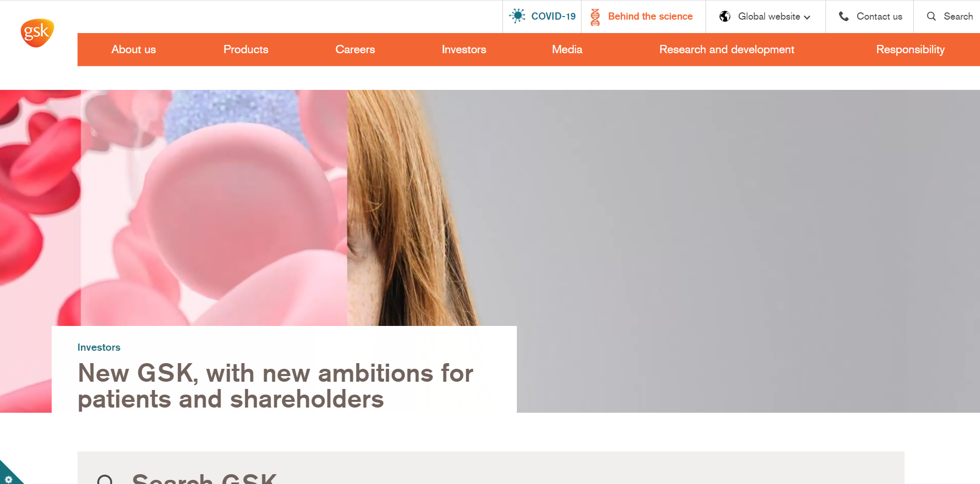Image resolution: width=980 pixels, height=484 pixels.
Task: Open the Products menu
Action: pos(246,50)
